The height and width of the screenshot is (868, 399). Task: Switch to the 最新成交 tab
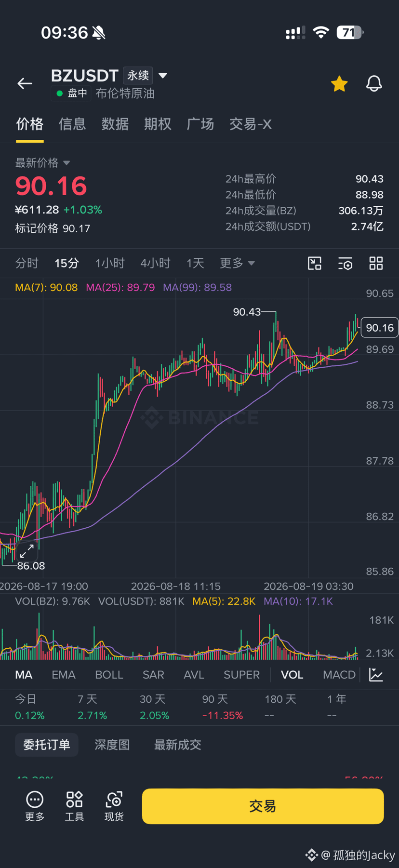177,745
